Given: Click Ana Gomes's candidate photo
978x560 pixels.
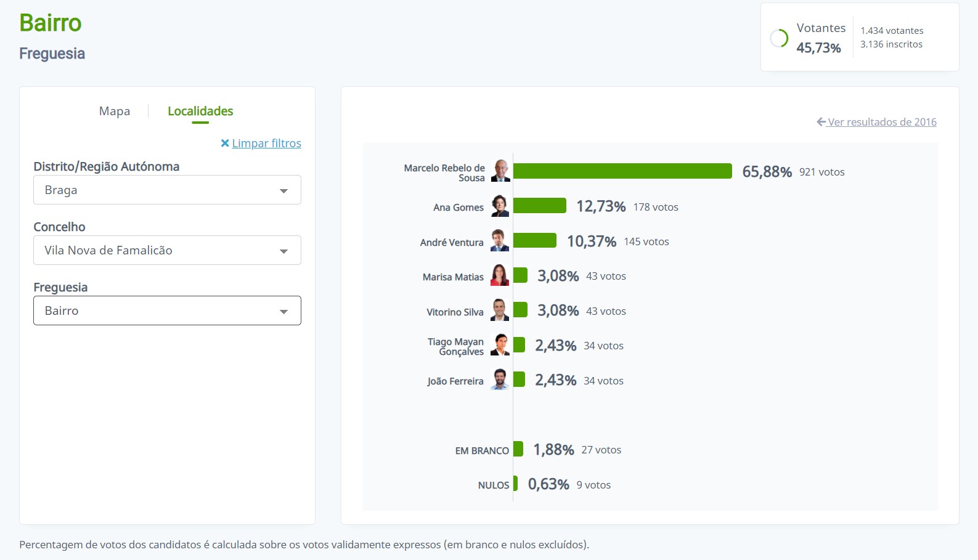Looking at the screenshot, I should (500, 206).
